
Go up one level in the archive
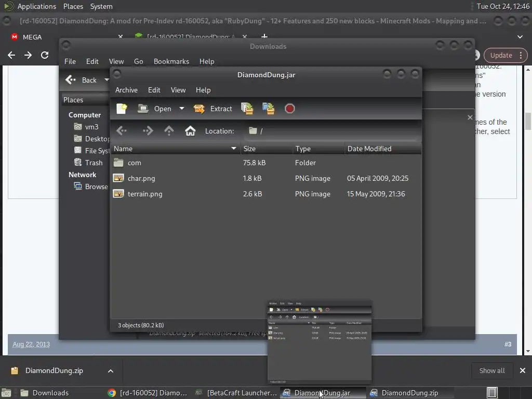click(169, 130)
